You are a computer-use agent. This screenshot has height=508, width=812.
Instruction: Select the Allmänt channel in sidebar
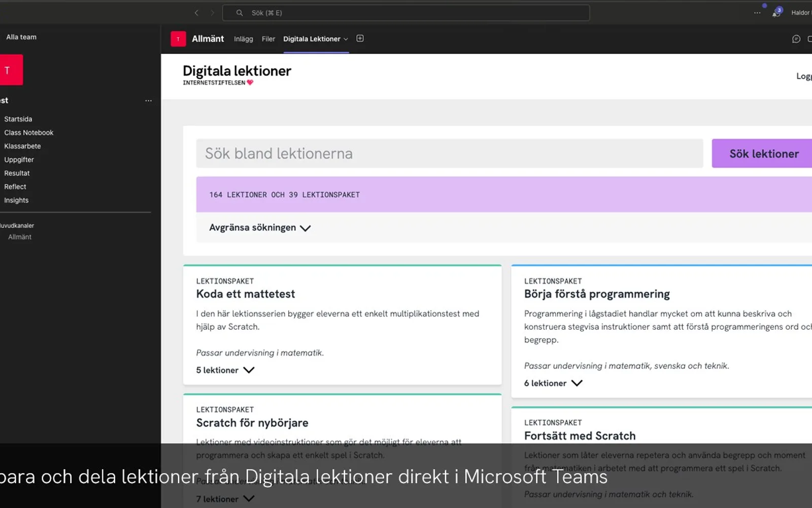pyautogui.click(x=20, y=237)
